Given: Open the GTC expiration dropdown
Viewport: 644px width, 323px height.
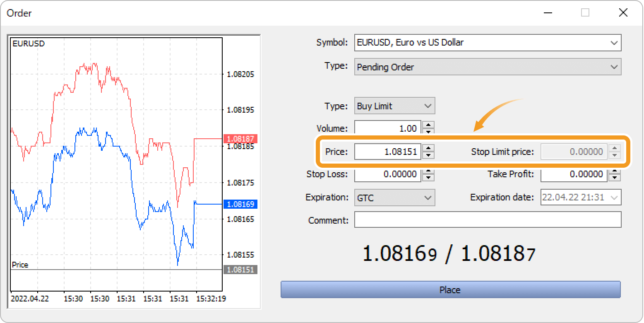Looking at the screenshot, I should (394, 198).
